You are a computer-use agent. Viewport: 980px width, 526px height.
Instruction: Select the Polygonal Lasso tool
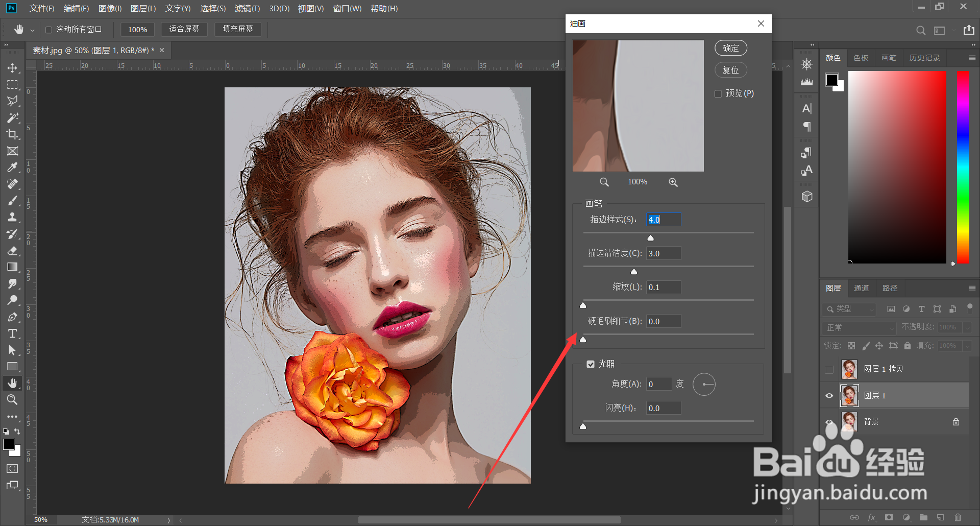(x=12, y=101)
